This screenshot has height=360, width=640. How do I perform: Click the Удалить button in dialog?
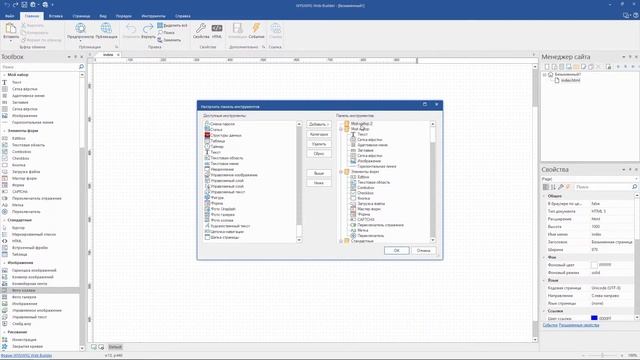[319, 144]
